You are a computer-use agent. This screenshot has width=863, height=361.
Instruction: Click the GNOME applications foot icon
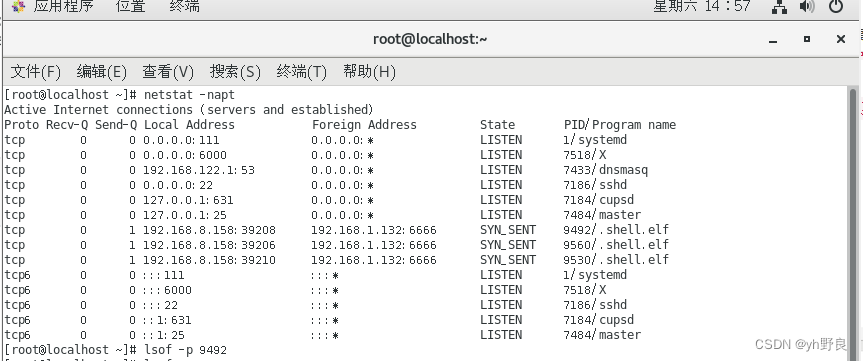(18, 7)
